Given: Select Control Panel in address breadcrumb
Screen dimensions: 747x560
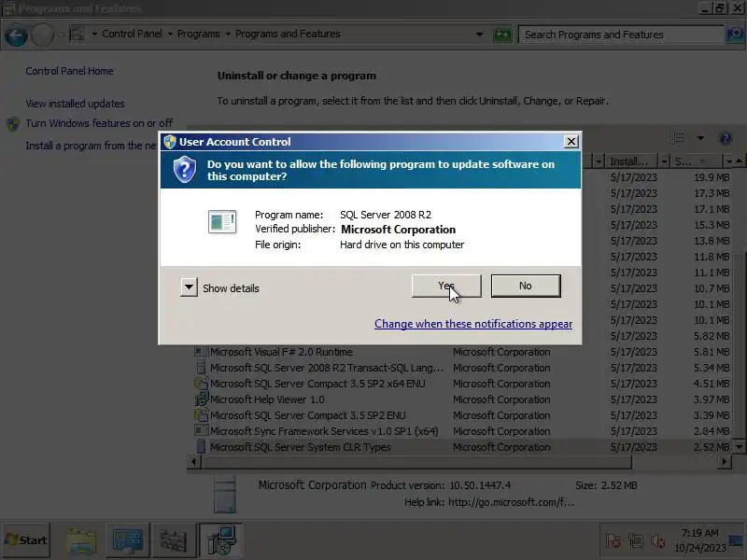Looking at the screenshot, I should pyautogui.click(x=132, y=34).
